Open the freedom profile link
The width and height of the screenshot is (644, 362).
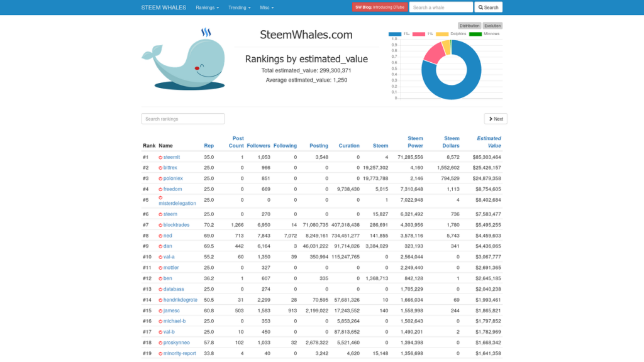(172, 189)
